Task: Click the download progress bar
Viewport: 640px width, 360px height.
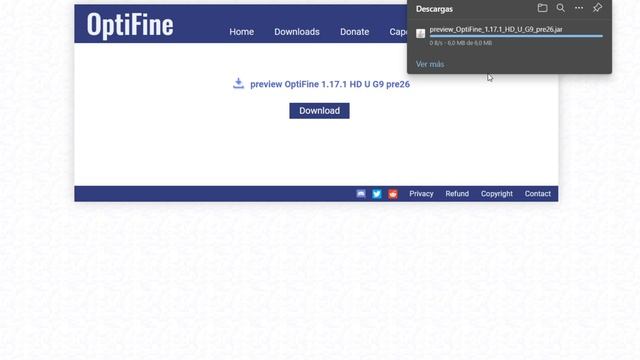Action: [516, 36]
